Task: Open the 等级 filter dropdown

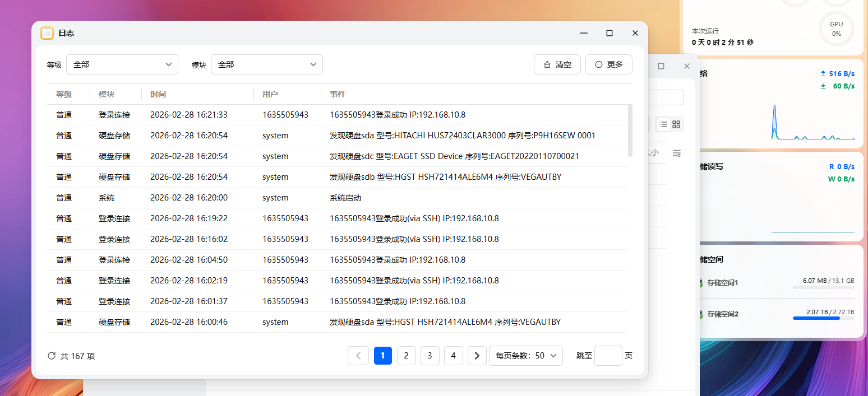Action: (122, 64)
